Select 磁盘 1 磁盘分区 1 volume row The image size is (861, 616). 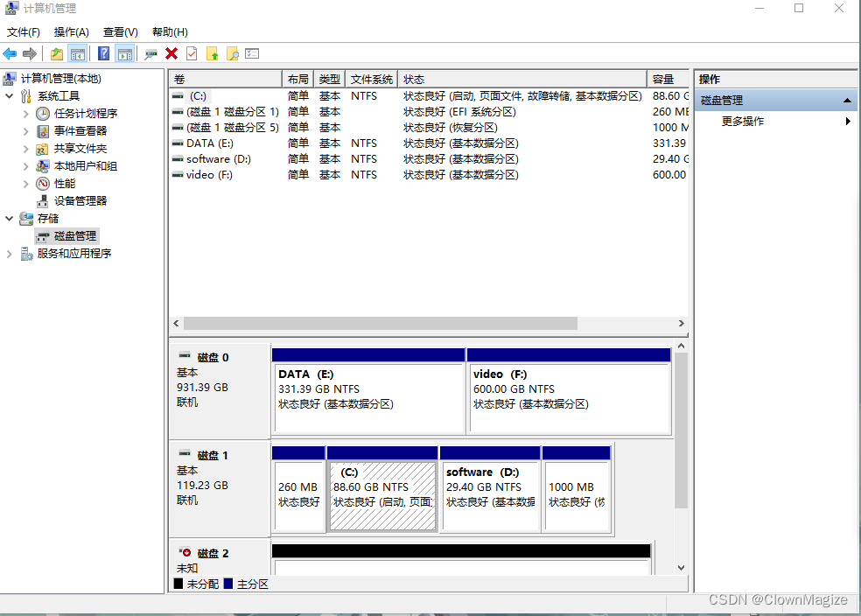[x=429, y=112]
